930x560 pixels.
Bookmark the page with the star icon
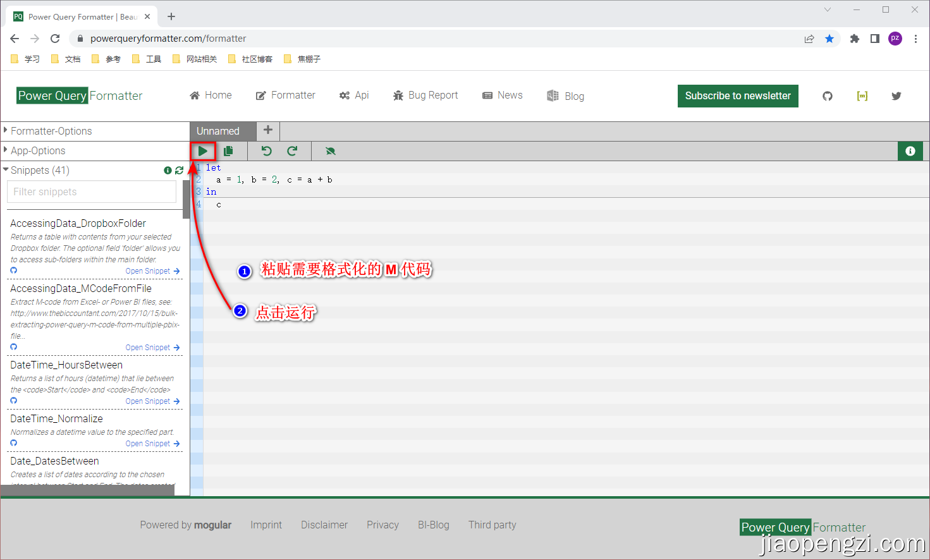[x=829, y=39]
